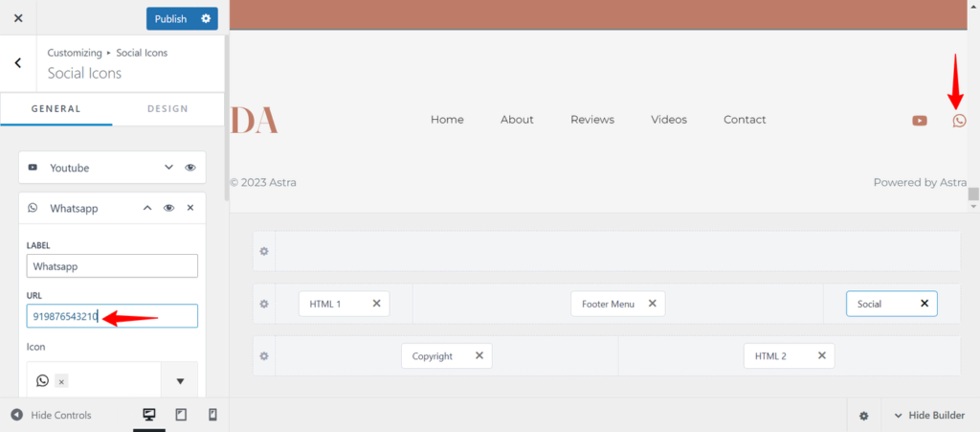The height and width of the screenshot is (432, 980).
Task: Switch to desktop preview mode
Action: tap(149, 415)
